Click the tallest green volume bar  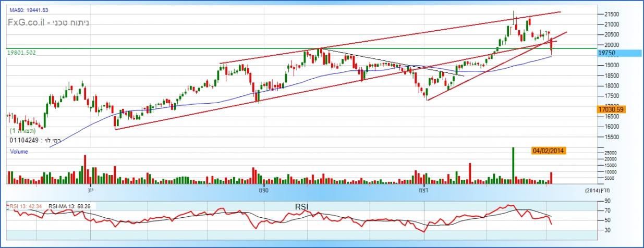(513, 165)
